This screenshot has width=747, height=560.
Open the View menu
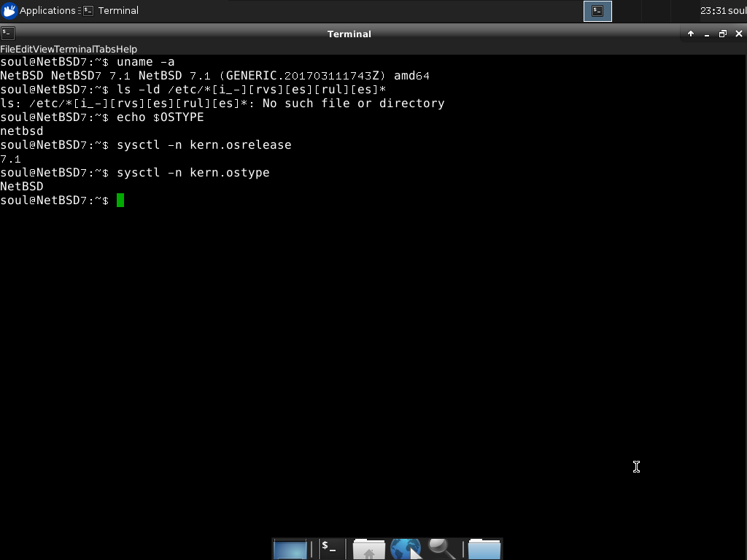pyautogui.click(x=43, y=49)
